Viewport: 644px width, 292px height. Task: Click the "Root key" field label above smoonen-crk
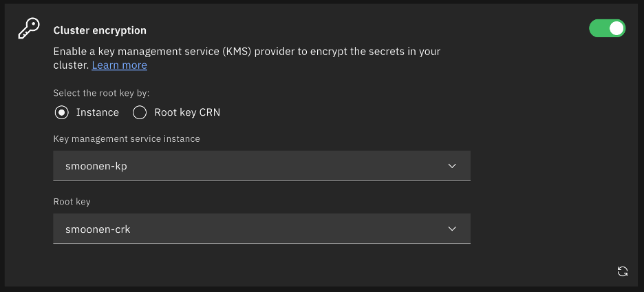pyautogui.click(x=72, y=202)
